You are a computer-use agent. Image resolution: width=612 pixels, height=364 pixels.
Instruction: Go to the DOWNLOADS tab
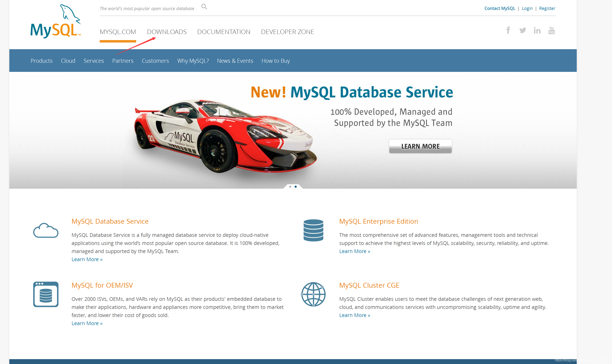tap(167, 32)
